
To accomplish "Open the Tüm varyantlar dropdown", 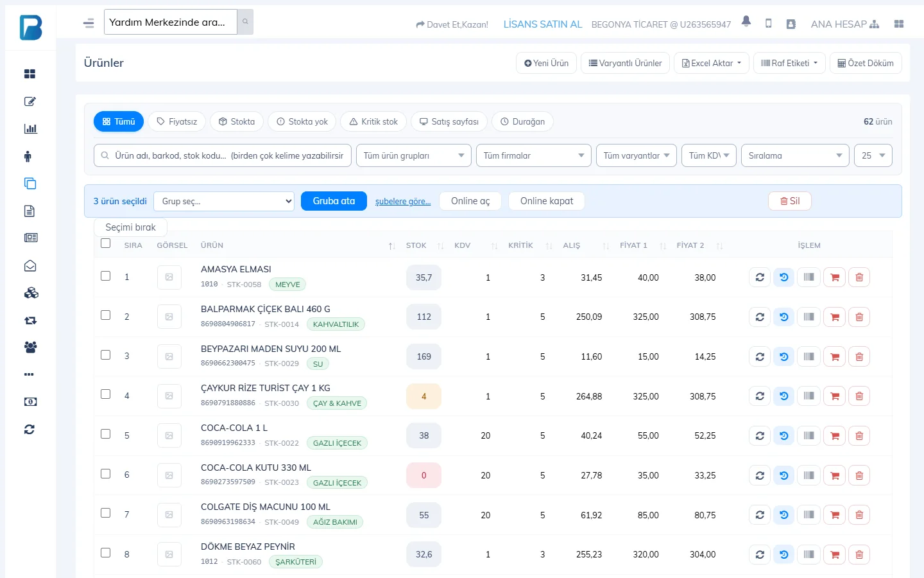I will tap(637, 155).
